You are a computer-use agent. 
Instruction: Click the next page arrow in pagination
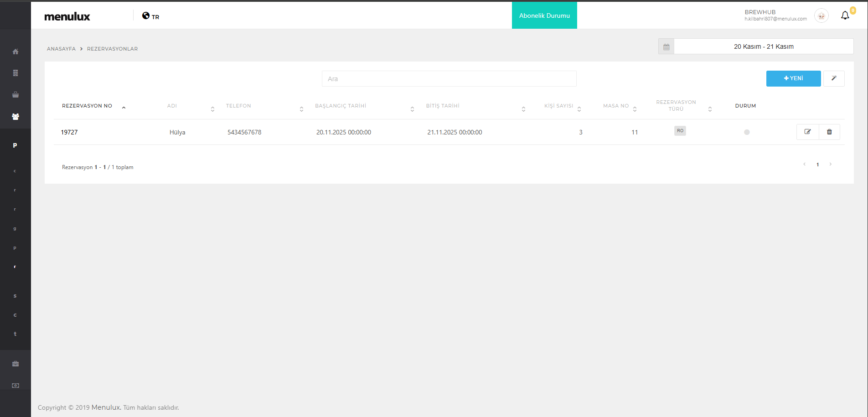point(830,164)
